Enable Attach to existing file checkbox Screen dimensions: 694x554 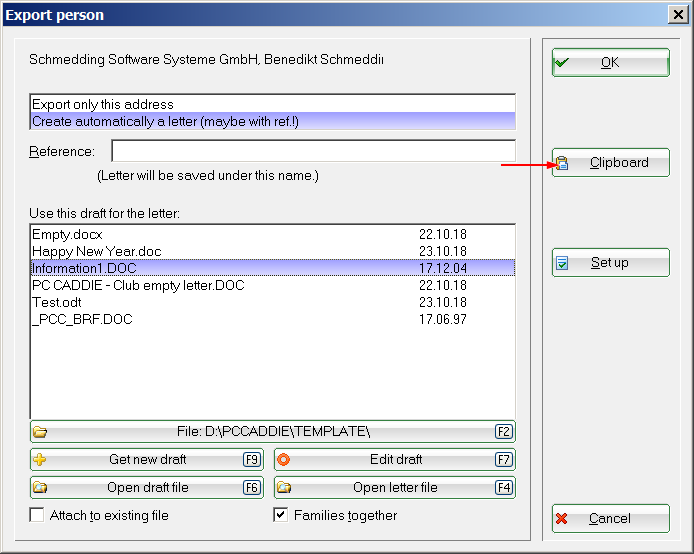(x=37, y=516)
